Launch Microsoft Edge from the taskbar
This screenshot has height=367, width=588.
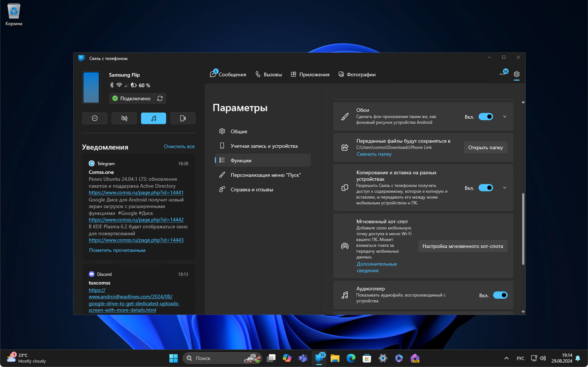[351, 358]
